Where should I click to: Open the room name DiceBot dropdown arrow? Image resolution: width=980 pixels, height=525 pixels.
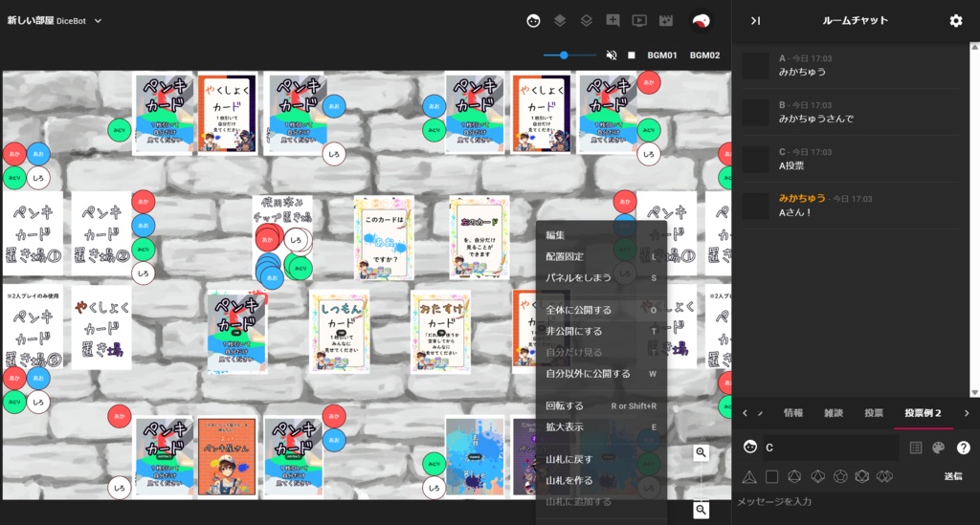(98, 21)
